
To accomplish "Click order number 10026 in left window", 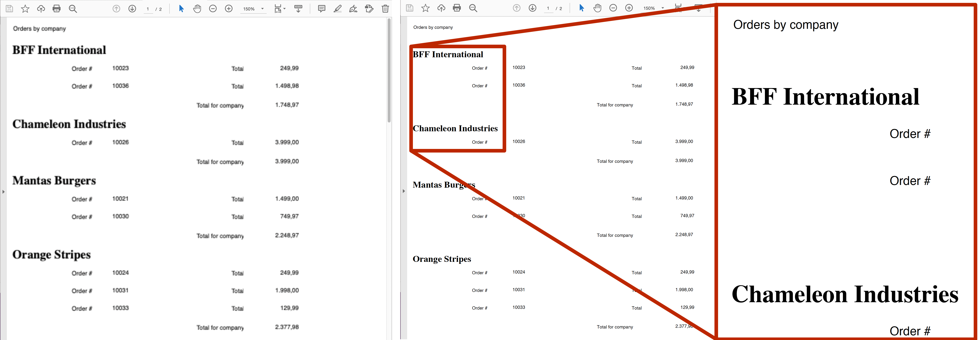I will coord(120,142).
